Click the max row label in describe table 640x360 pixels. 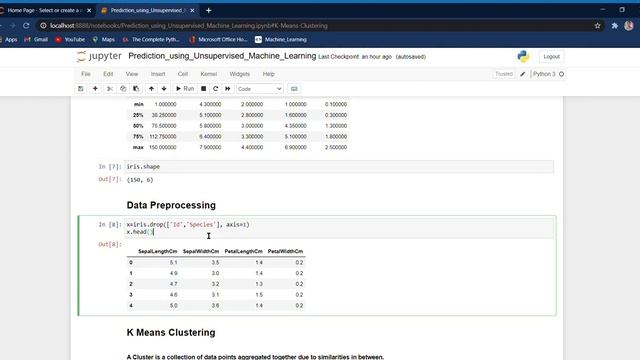[138, 147]
